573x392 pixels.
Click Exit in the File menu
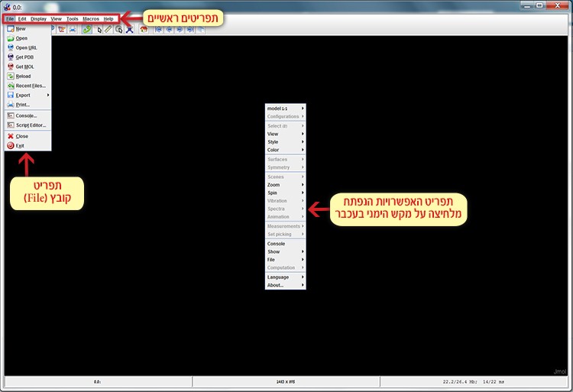[20, 145]
